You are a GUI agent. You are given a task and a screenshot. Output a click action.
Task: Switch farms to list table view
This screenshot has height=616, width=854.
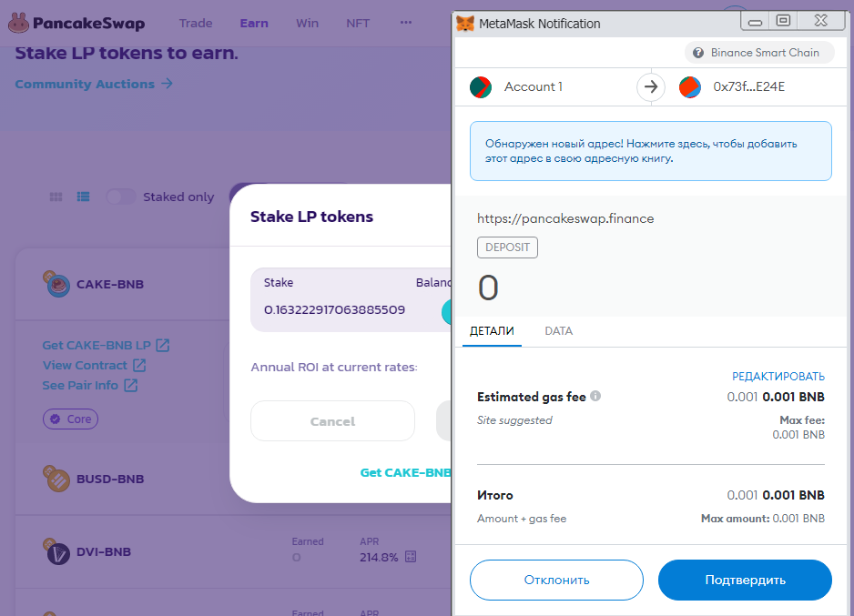pyautogui.click(x=83, y=197)
